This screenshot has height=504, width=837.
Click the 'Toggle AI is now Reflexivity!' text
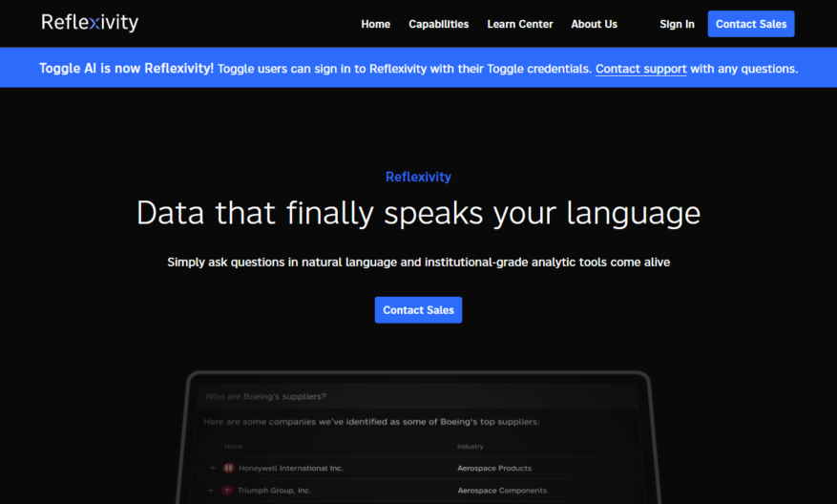pyautogui.click(x=126, y=69)
